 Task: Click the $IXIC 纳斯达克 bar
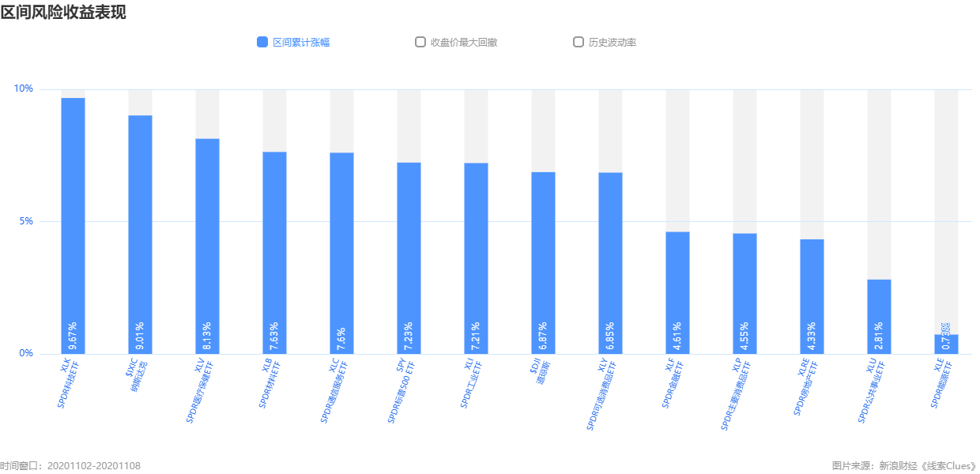[x=140, y=234]
